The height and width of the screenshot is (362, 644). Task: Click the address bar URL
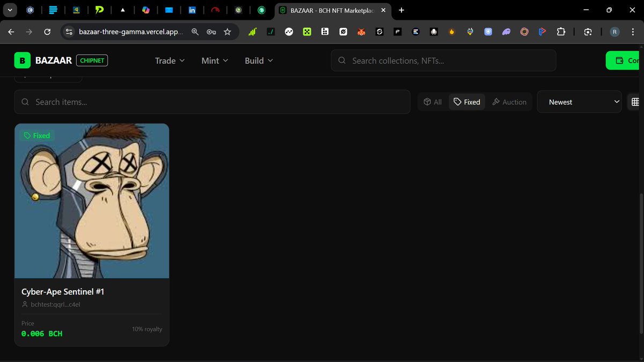pyautogui.click(x=131, y=32)
